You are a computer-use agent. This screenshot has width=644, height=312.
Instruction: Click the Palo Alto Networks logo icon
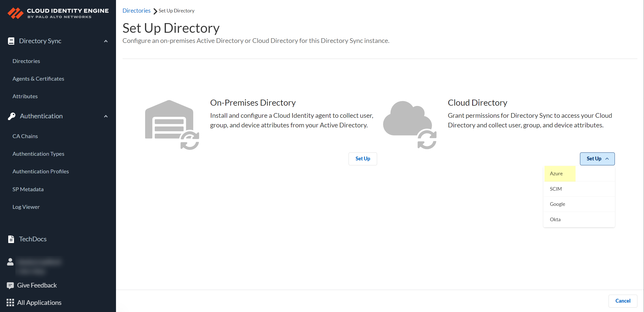15,13
